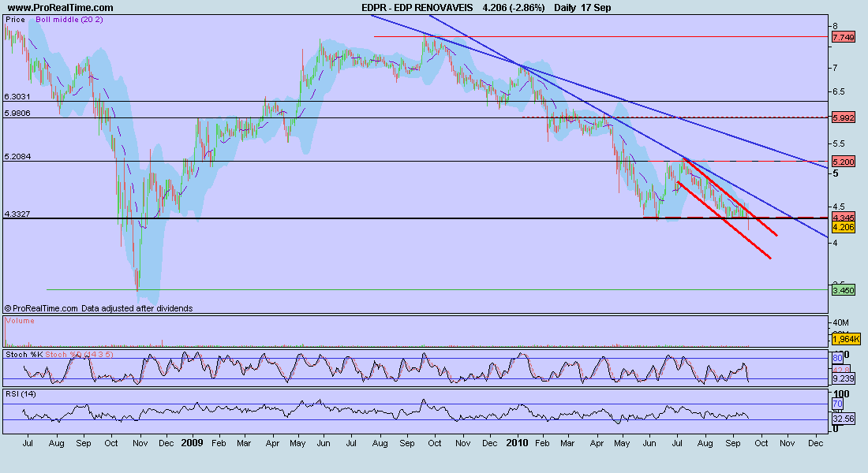
Task: Select the 5.5 tick on price axis
Action: pos(839,143)
